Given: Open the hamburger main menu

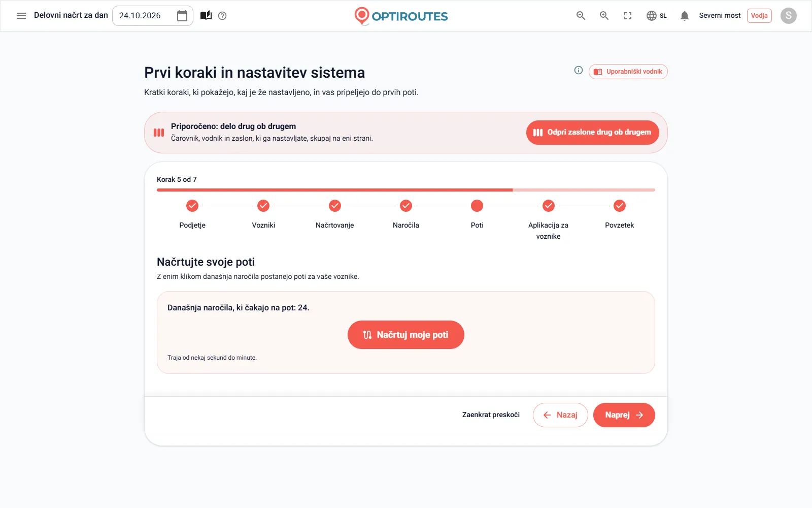Looking at the screenshot, I should [x=21, y=16].
